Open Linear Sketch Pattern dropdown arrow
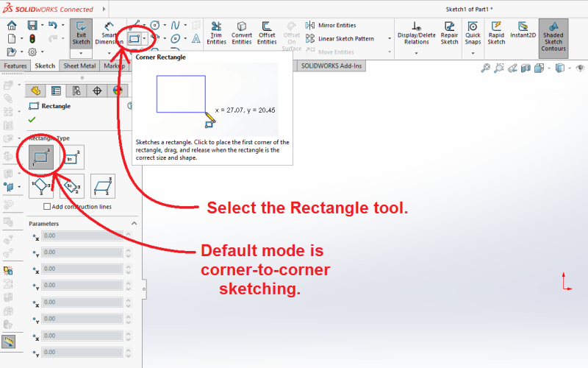This screenshot has width=588, height=368. click(x=390, y=39)
